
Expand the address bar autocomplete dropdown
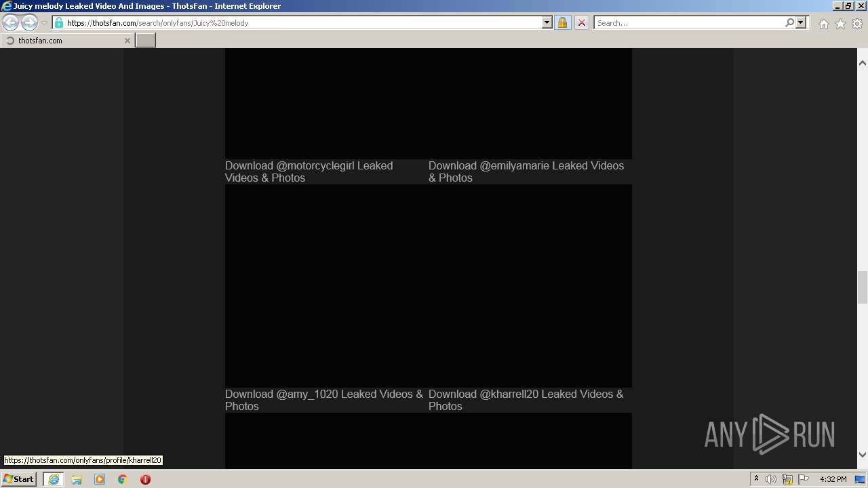[x=547, y=22]
